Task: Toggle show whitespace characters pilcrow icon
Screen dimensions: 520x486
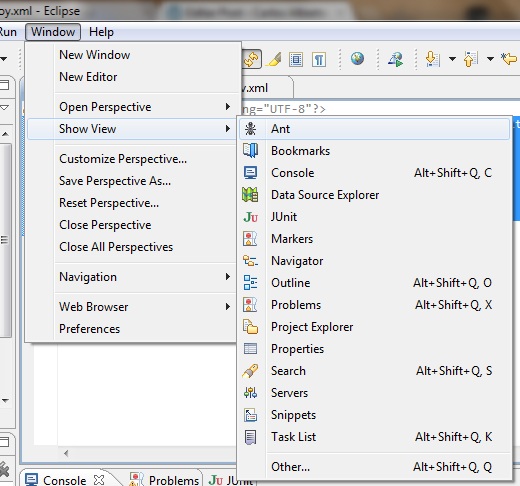Action: click(x=319, y=60)
